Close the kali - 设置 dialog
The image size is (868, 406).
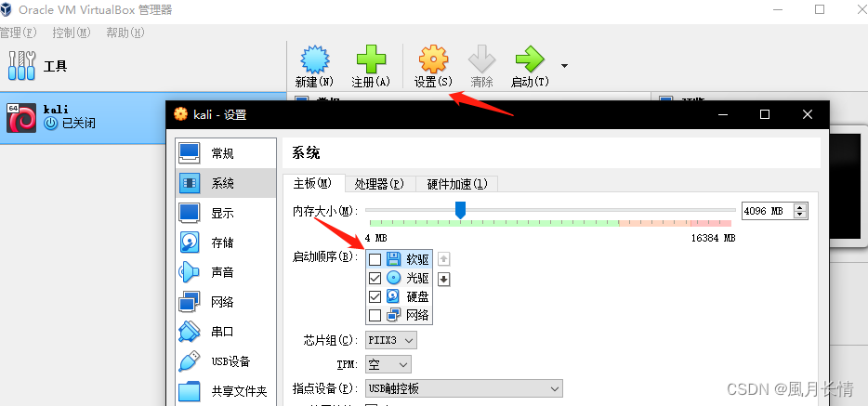[808, 114]
